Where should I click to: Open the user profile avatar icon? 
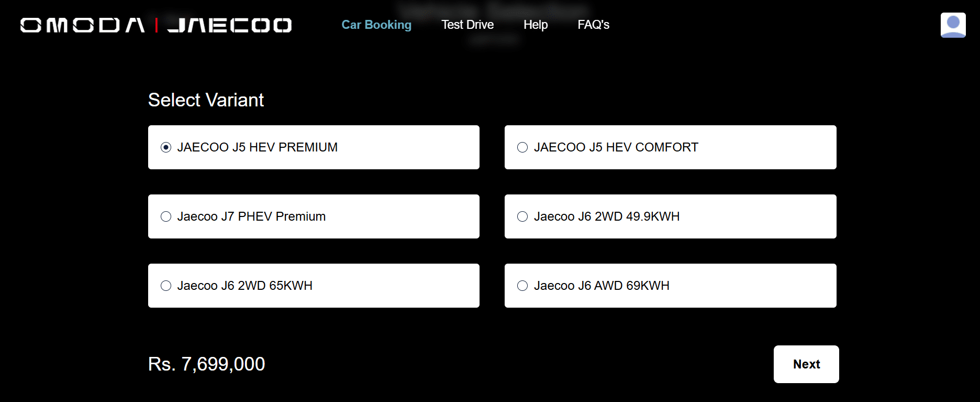pyautogui.click(x=953, y=25)
